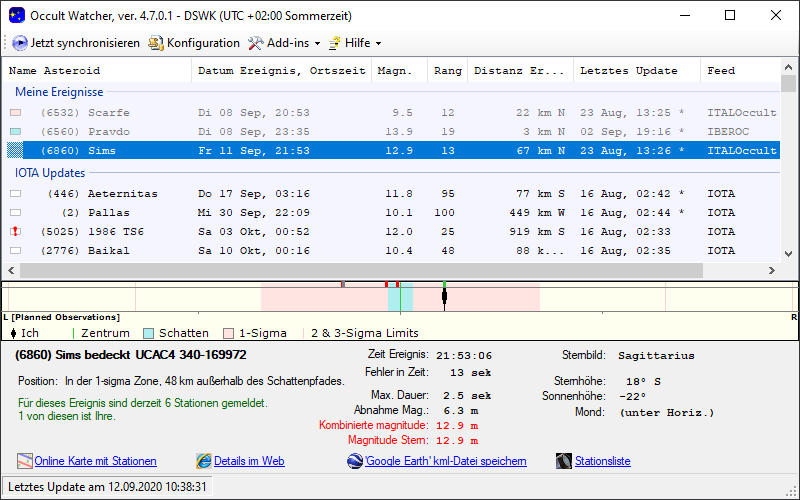Click the Stationsliste document icon
The width and height of the screenshot is (800, 500).
[x=563, y=461]
